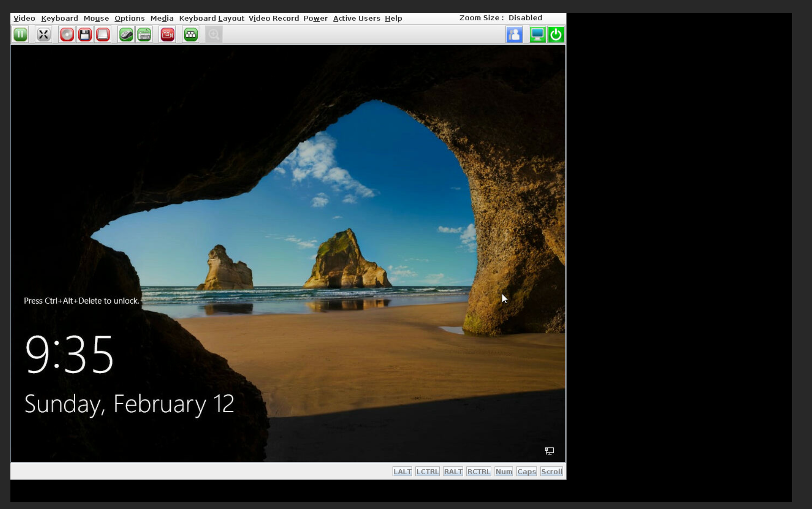Click the green power button icon
Image resolution: width=812 pixels, height=509 pixels.
(x=556, y=35)
